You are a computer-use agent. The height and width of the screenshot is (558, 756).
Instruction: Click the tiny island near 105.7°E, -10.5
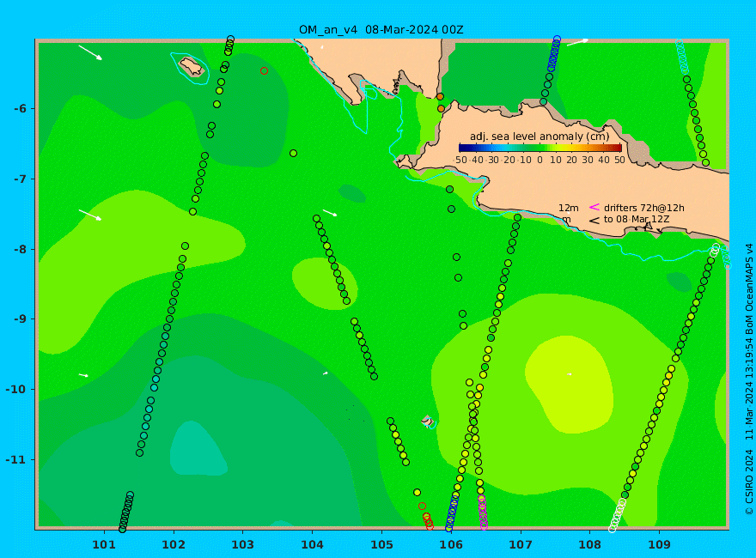coord(427,421)
